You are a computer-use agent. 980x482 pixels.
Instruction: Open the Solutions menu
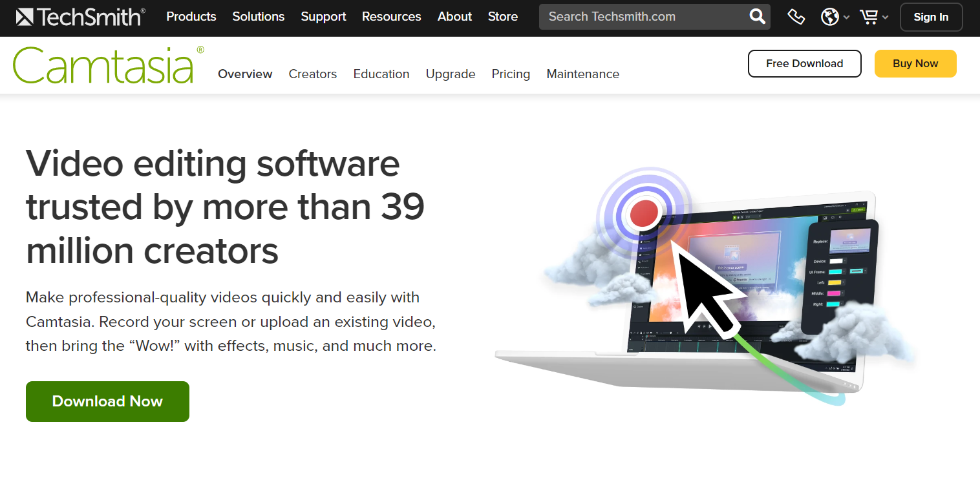point(259,17)
